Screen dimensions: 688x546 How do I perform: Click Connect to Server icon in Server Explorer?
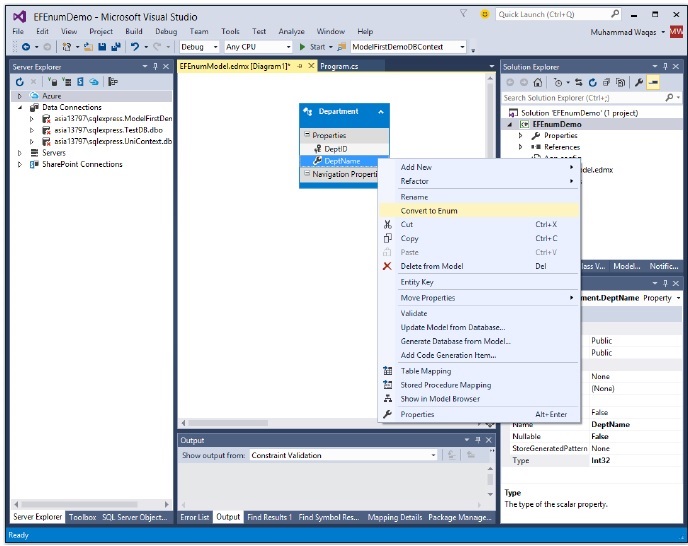click(x=66, y=82)
